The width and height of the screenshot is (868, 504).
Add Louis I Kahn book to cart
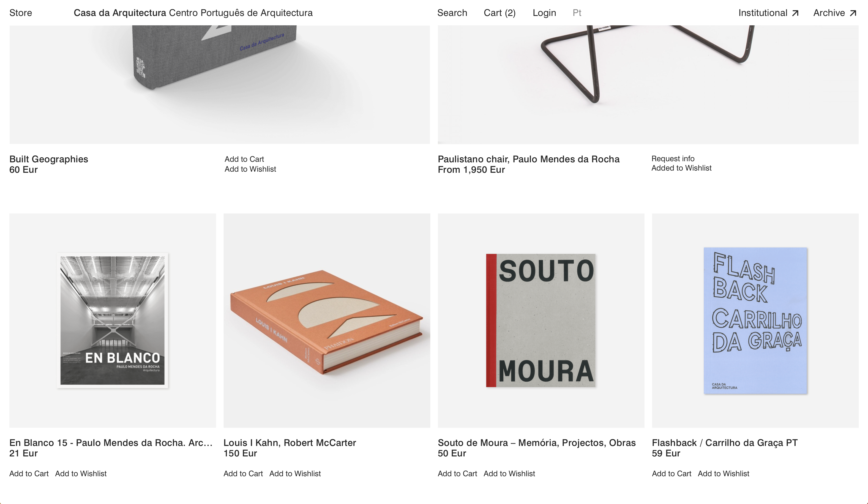tap(243, 474)
